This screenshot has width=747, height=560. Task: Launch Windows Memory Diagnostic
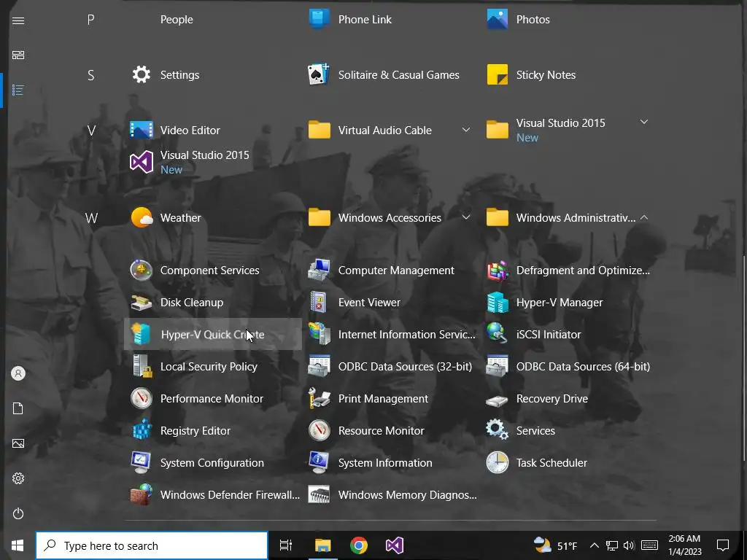[391, 495]
